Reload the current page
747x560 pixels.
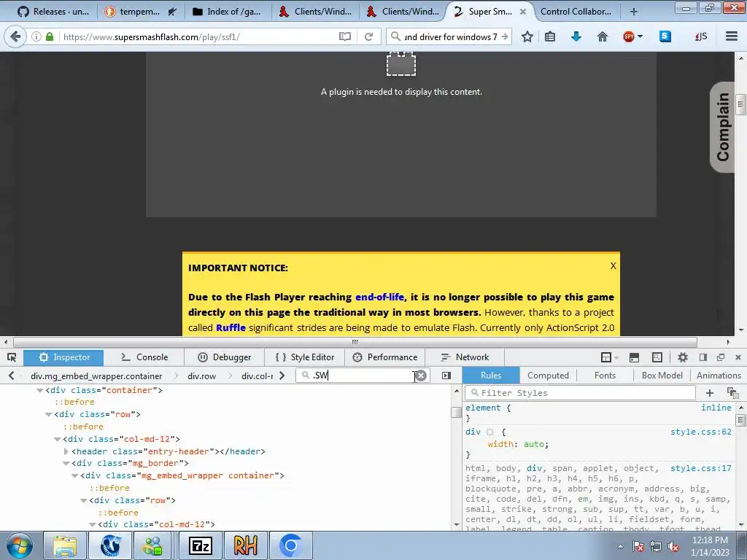coord(368,36)
